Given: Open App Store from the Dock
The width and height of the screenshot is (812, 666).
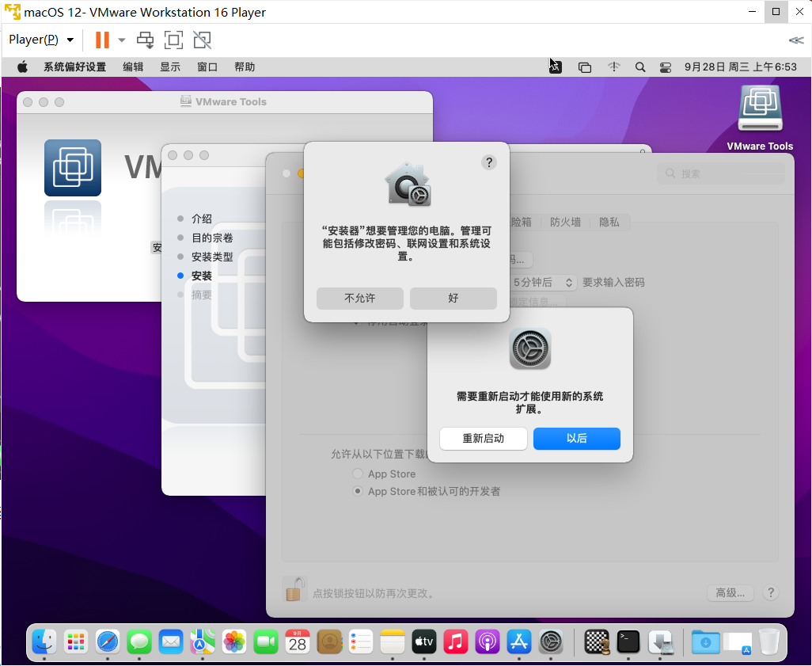Looking at the screenshot, I should [519, 641].
